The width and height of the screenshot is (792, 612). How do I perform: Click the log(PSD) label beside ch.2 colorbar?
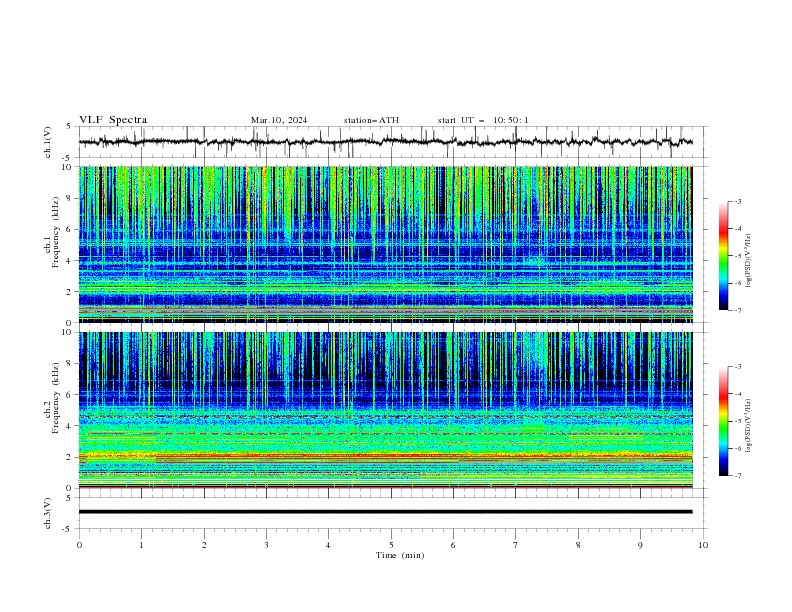click(x=749, y=425)
